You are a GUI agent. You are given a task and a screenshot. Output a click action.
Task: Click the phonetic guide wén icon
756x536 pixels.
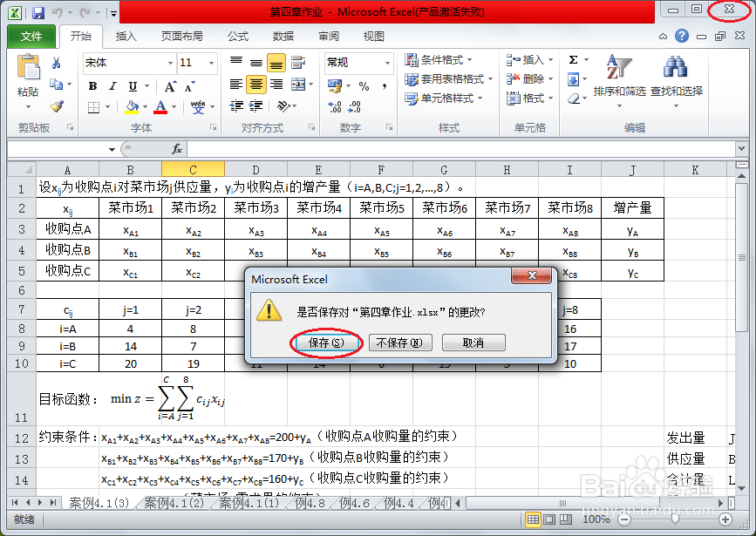pyautogui.click(x=198, y=107)
